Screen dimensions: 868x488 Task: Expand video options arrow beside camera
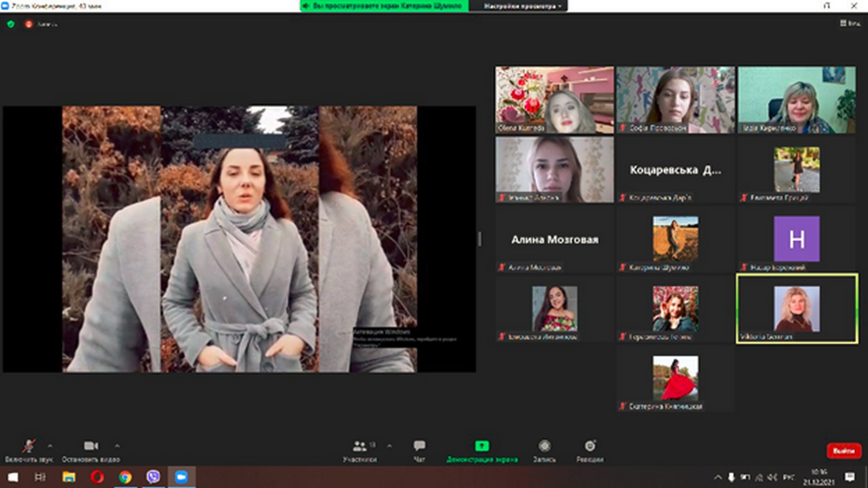click(117, 446)
